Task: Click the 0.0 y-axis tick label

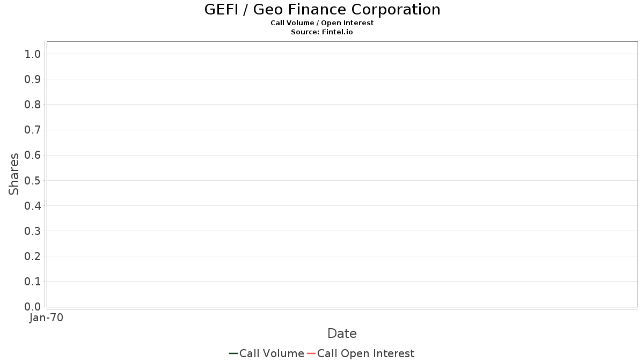Action: point(33,307)
